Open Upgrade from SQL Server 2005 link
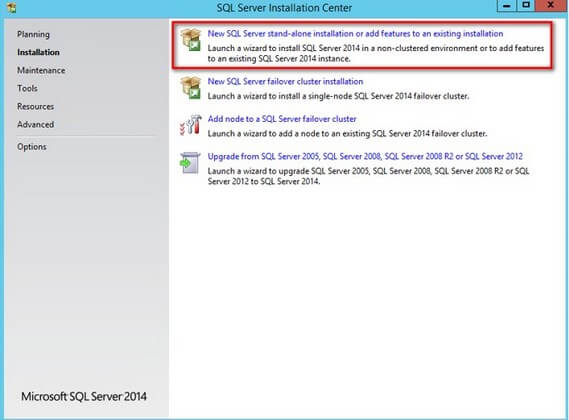Viewport: 569px width, 420px height. (365, 156)
